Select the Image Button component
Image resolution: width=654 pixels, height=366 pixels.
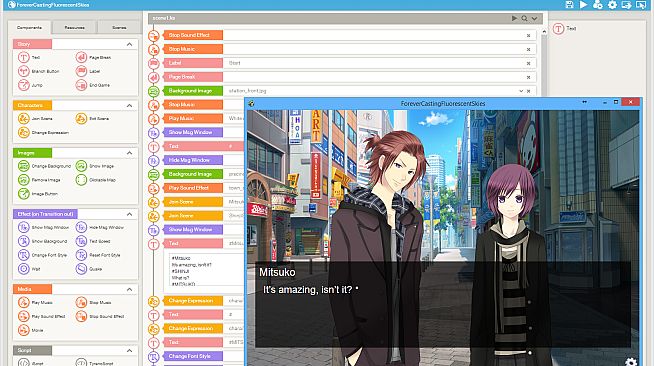tap(38, 194)
